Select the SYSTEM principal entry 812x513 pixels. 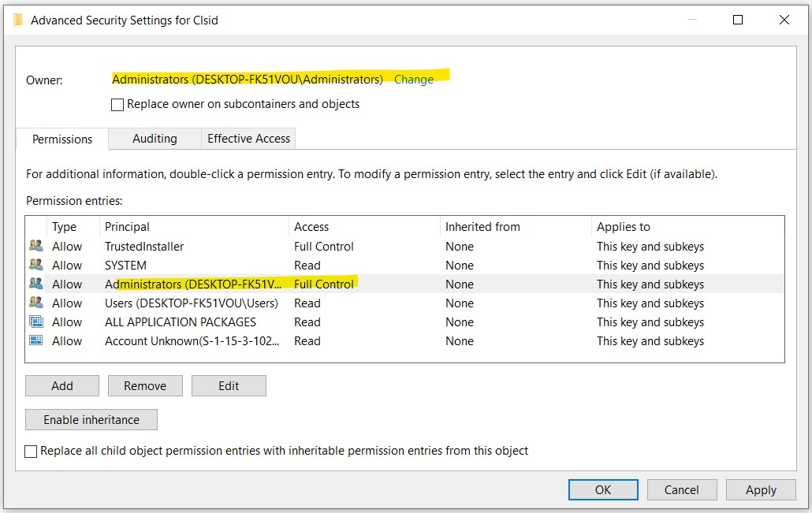click(125, 266)
